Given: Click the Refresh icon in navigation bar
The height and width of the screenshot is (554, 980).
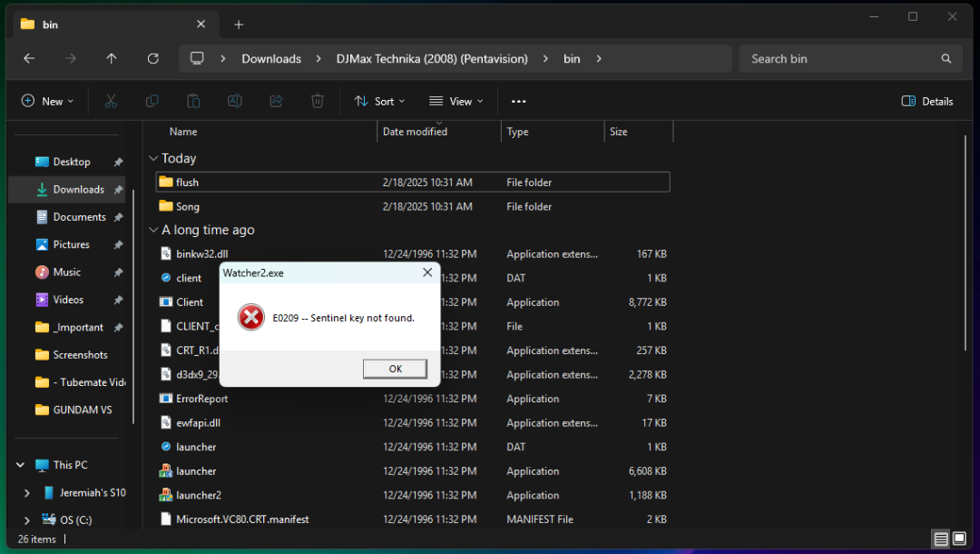Looking at the screenshot, I should (152, 59).
